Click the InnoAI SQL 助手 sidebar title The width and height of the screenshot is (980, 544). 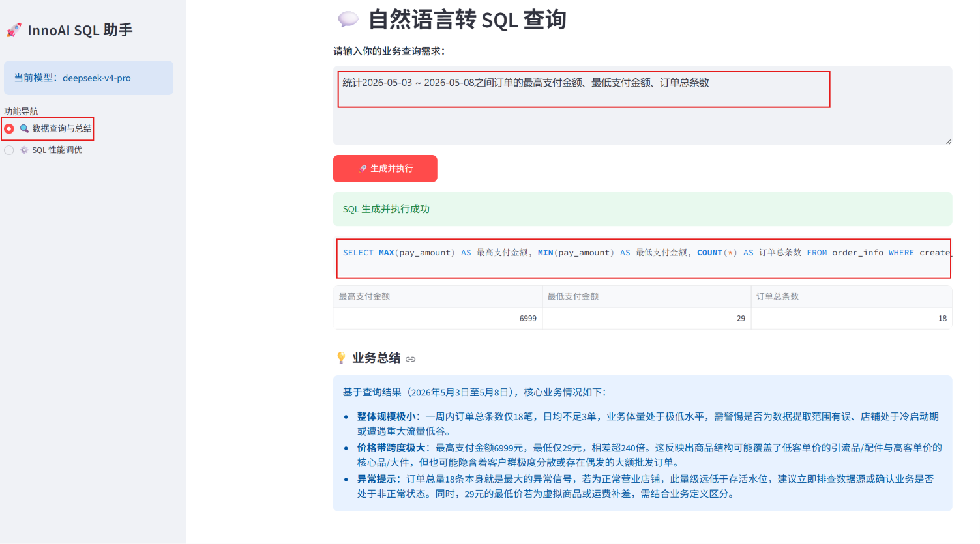point(80,30)
